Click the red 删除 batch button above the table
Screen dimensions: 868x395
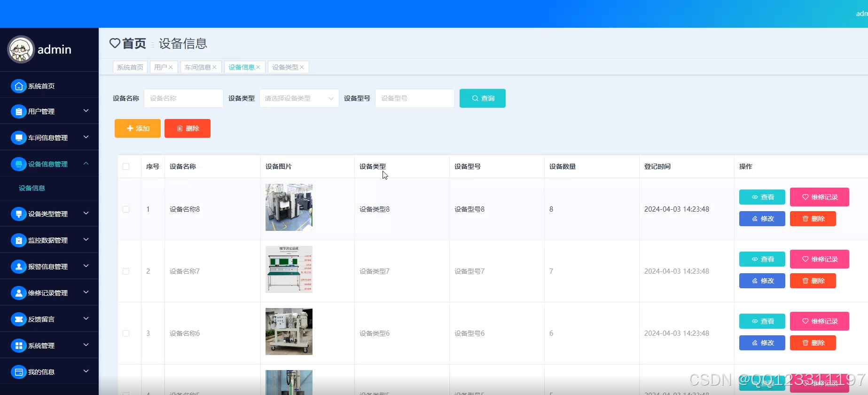(188, 128)
